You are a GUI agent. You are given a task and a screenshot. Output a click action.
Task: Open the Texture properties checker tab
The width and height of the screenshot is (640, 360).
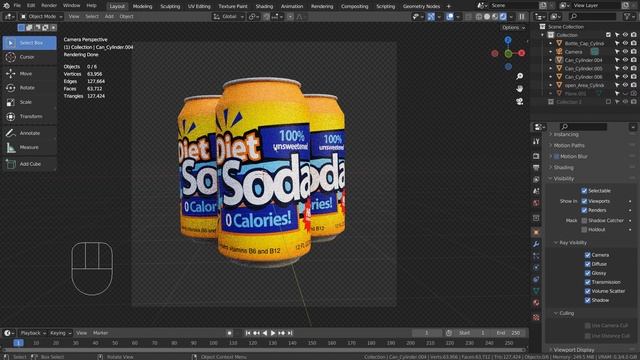(536, 317)
